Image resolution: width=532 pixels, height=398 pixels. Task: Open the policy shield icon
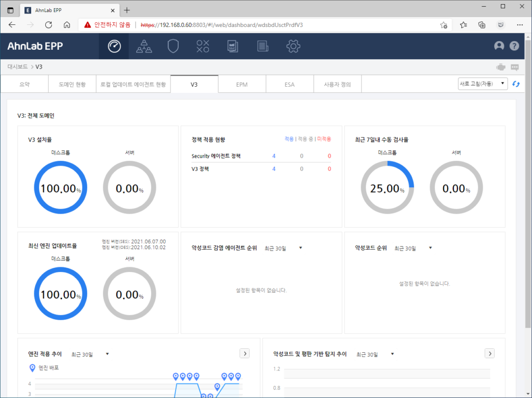tap(173, 46)
